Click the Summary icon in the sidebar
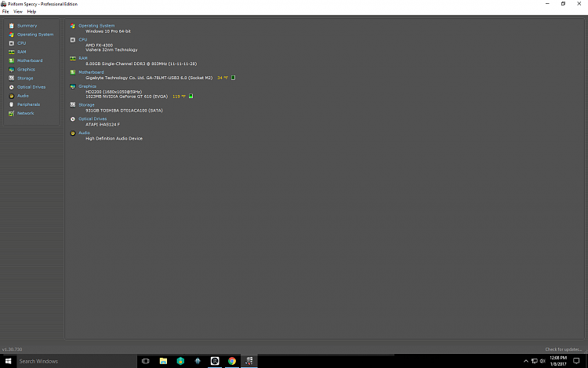Viewport: 588px width, 368px height. coord(11,26)
